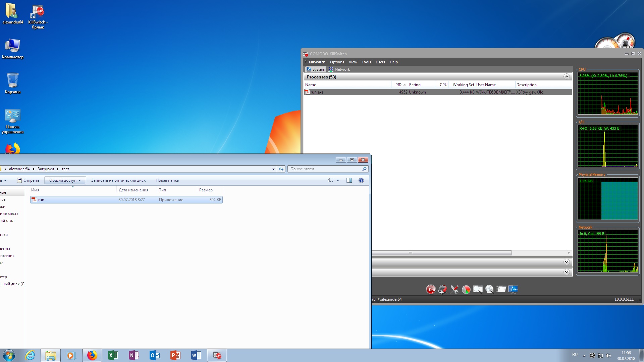Click the document with magnifier icon

[x=489, y=289]
